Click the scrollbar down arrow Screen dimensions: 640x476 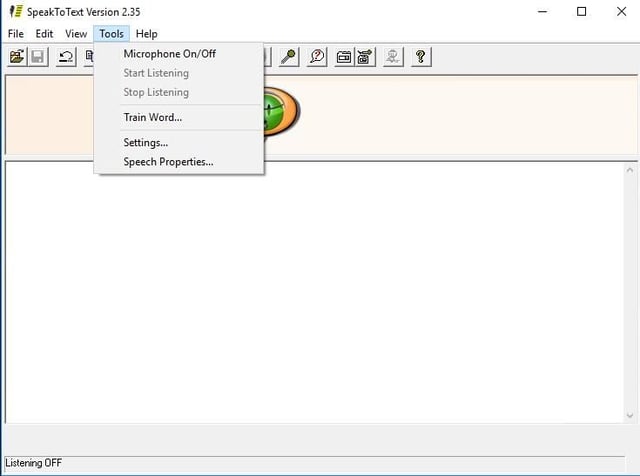click(629, 416)
